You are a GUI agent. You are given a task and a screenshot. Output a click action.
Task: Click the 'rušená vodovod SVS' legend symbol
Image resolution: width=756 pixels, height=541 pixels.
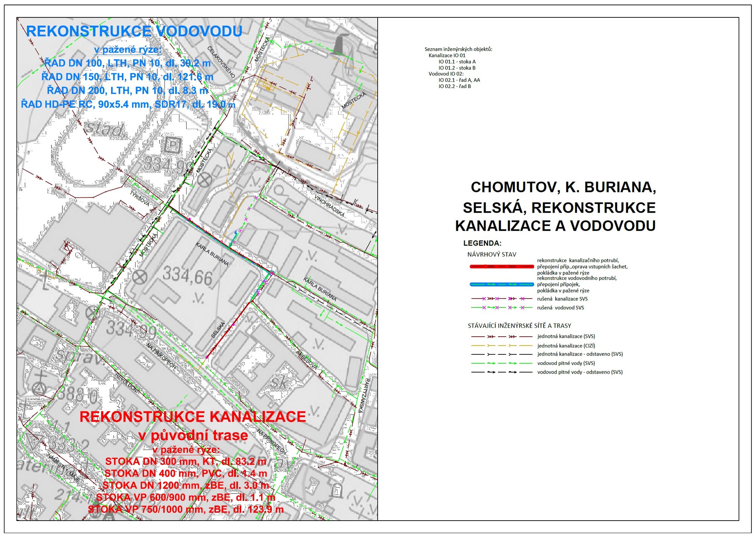tap(502, 308)
